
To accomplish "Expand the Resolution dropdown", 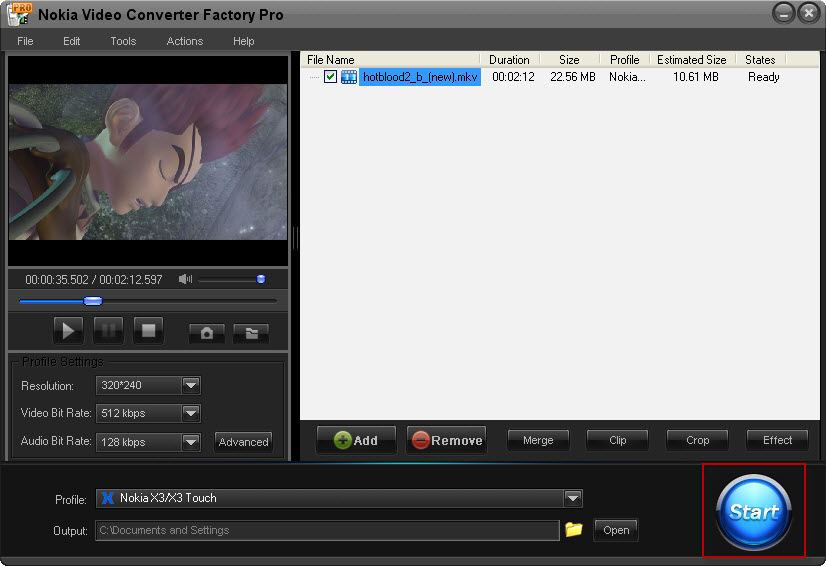I will click(x=191, y=385).
